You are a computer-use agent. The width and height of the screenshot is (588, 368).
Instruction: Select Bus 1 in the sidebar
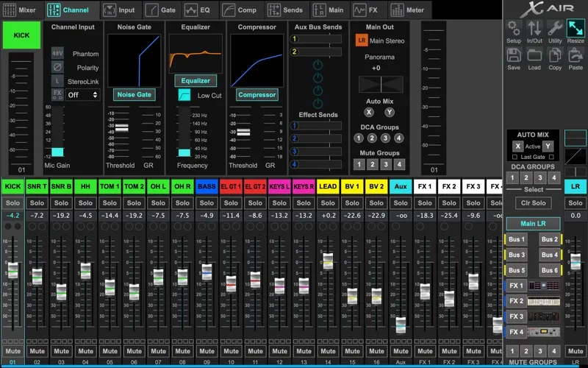click(x=517, y=239)
